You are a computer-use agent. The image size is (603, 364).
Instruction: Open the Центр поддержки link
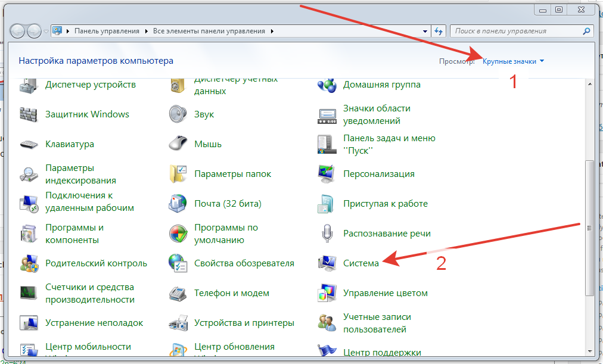(382, 351)
